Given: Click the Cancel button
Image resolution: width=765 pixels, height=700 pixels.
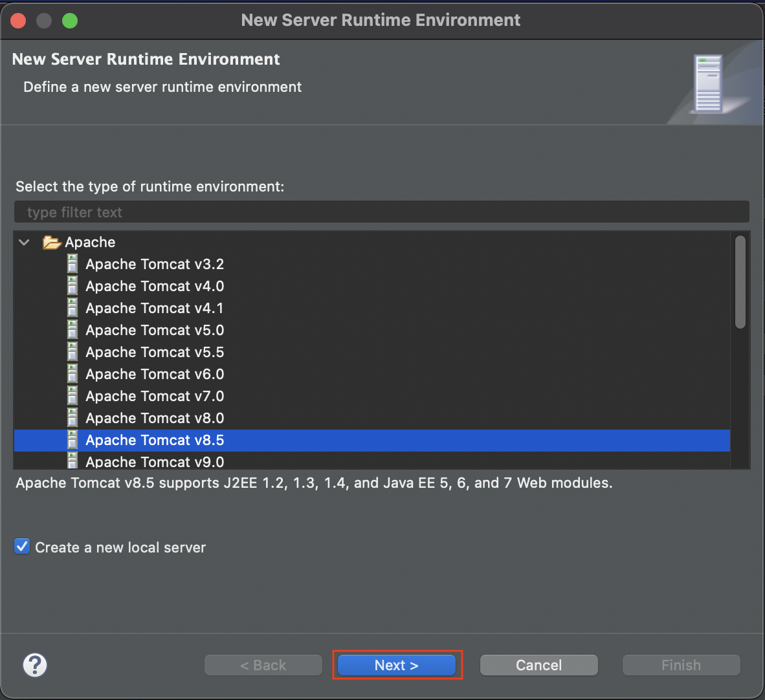Looking at the screenshot, I should coord(538,665).
